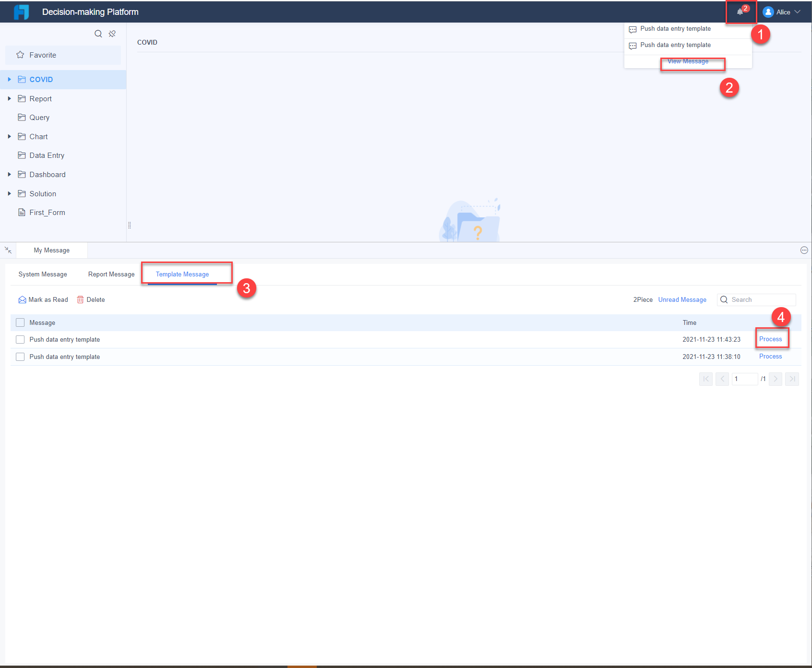Viewport: 812px width, 668px height.
Task: Toggle the select-all Message checkbox
Action: pos(20,322)
